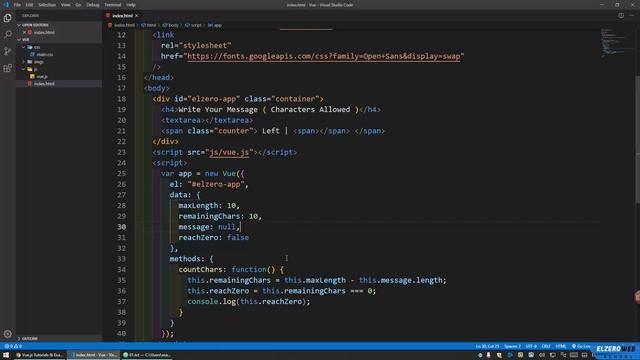This screenshot has height=360, width=640.
Task: Click the Ln 30, Col 25 status item
Action: 487,346
